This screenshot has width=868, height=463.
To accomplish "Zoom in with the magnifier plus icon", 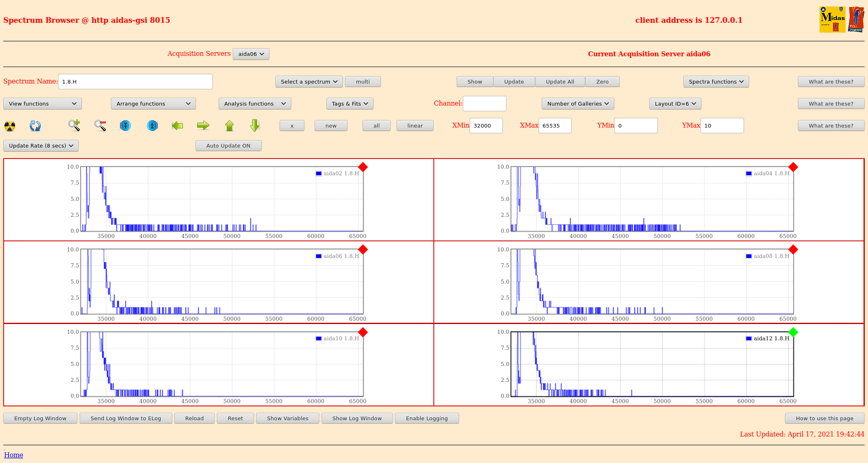I will (x=74, y=126).
